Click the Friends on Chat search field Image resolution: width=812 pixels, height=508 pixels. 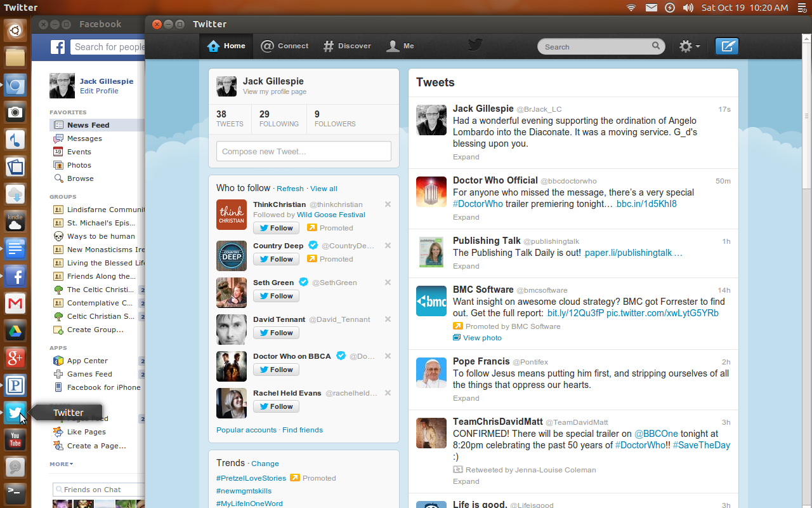(99, 490)
